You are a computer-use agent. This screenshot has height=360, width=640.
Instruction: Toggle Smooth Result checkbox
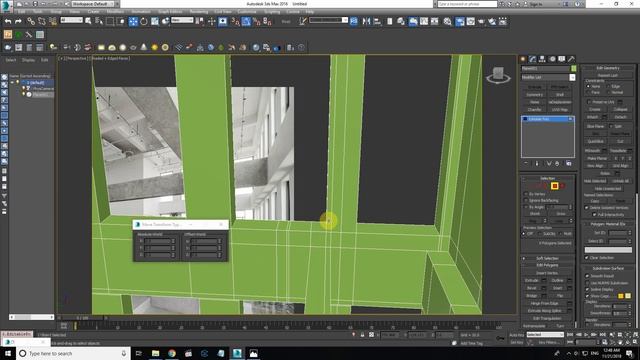[x=587, y=276]
